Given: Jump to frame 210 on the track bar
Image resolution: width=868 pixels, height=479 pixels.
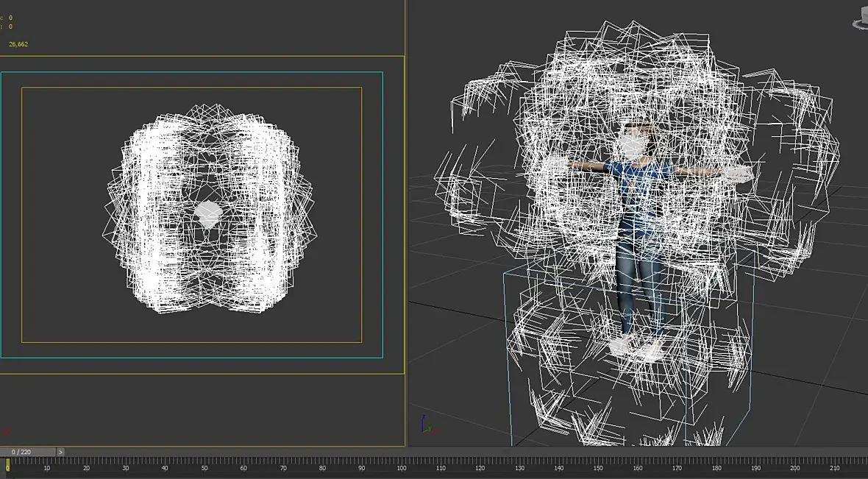Looking at the screenshot, I should 834,468.
